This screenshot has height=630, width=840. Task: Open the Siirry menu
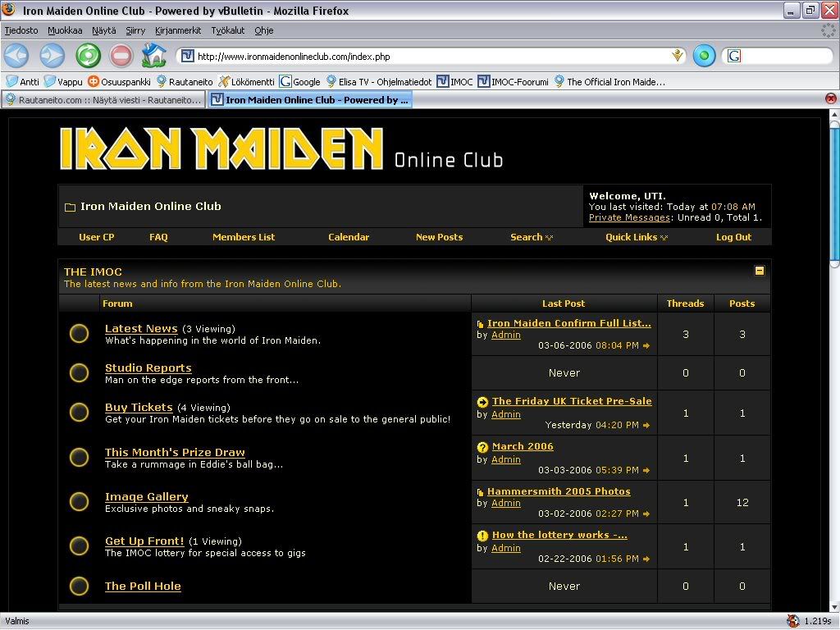tap(135, 30)
